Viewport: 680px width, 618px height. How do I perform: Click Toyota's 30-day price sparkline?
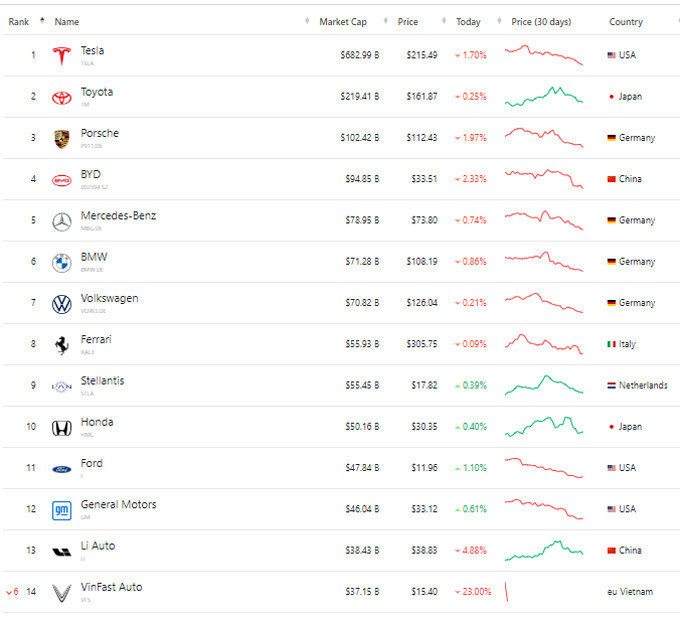coord(544,97)
